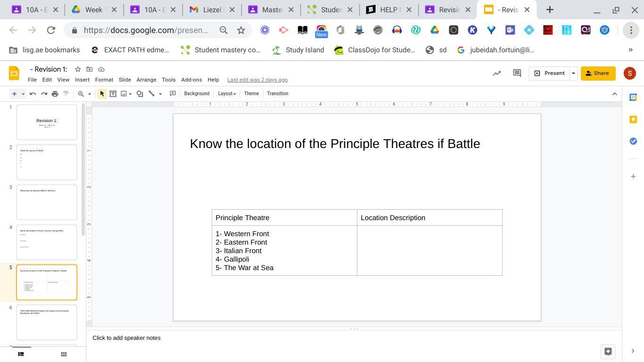
Task: Switch to grid view of slides
Action: pyautogui.click(x=64, y=354)
